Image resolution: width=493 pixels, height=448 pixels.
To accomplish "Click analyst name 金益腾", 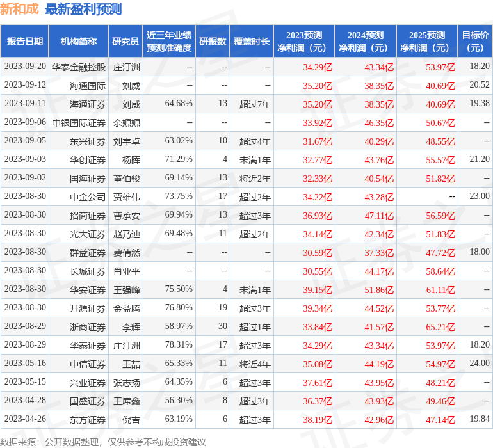I will click(126, 308).
